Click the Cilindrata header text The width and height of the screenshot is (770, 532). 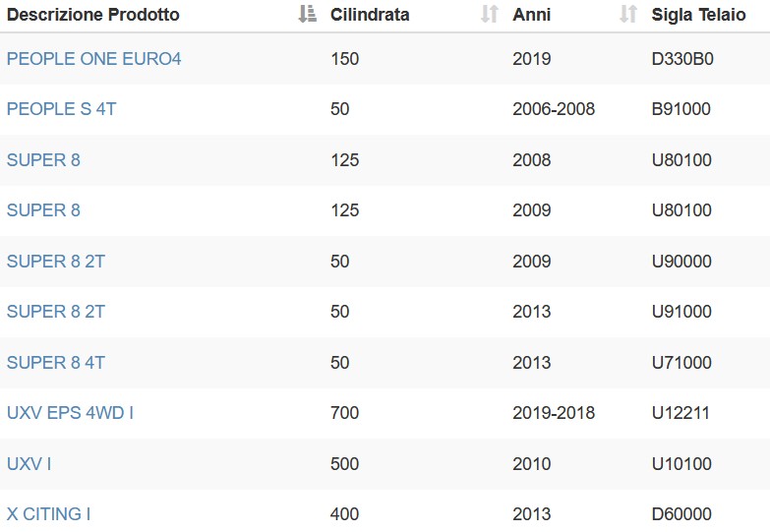pos(370,15)
